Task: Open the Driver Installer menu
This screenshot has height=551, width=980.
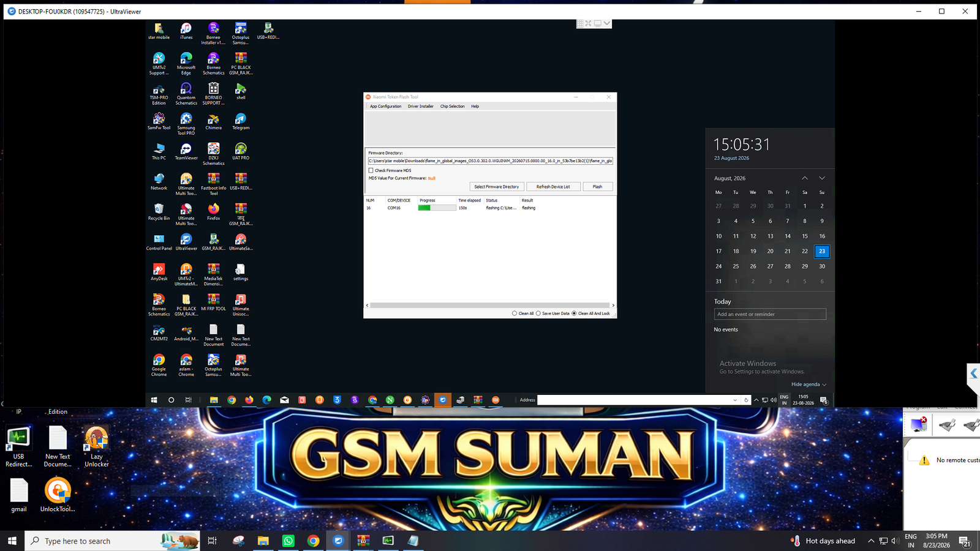Action: pyautogui.click(x=421, y=107)
